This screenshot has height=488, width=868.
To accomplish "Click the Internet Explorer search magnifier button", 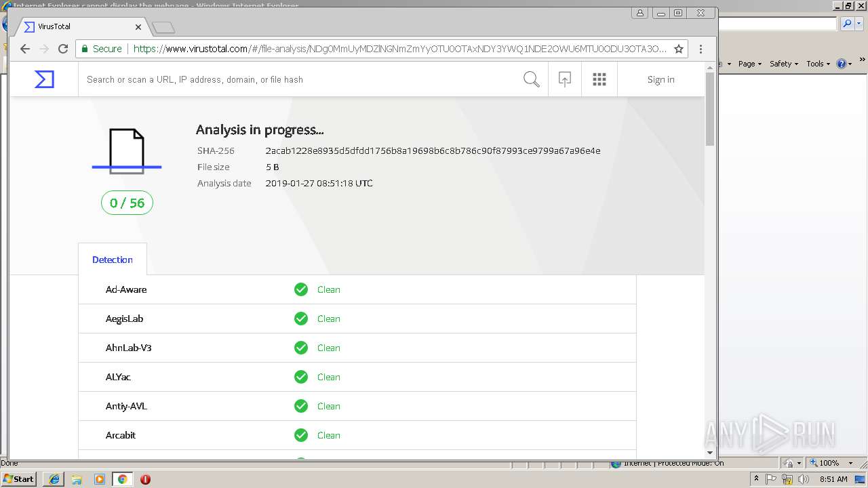I will (847, 24).
